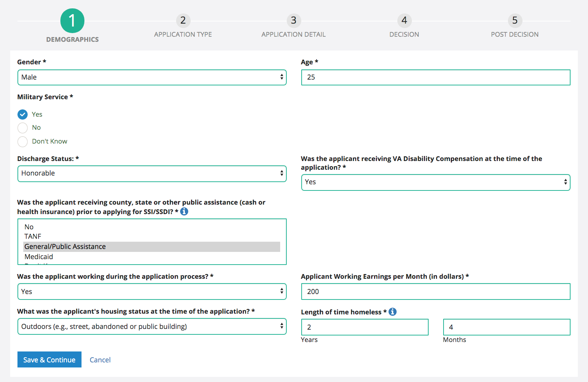Select TANF in public assistance list
Viewport: 588px width, 382px height.
tap(152, 237)
